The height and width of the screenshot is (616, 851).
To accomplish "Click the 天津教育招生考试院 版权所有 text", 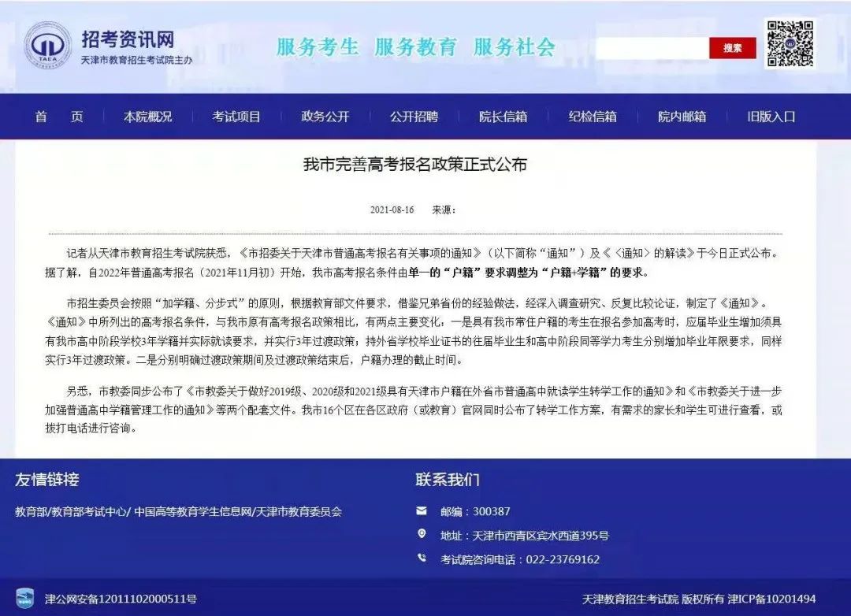I will point(653,599).
